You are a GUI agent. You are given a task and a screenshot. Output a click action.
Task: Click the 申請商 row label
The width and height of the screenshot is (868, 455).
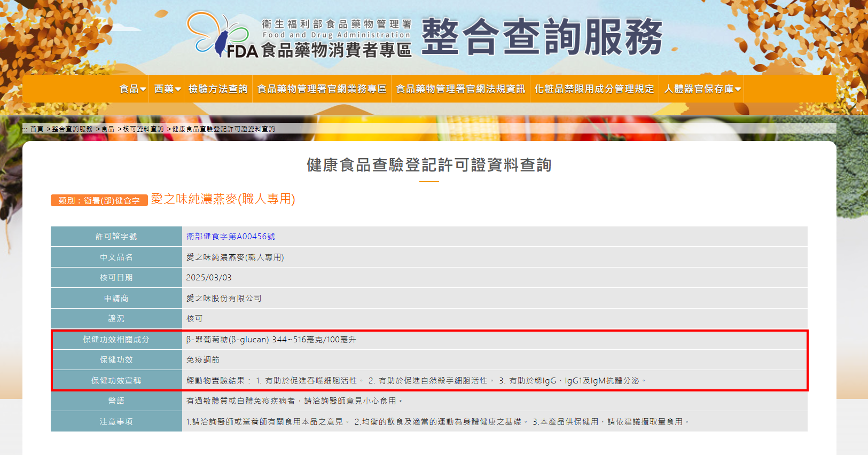(x=116, y=298)
